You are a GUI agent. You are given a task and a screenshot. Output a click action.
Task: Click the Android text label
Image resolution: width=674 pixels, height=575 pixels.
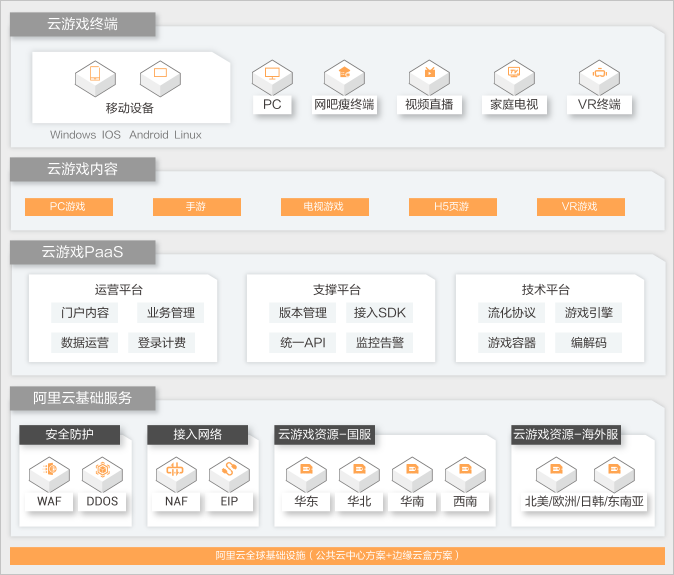click(x=149, y=135)
